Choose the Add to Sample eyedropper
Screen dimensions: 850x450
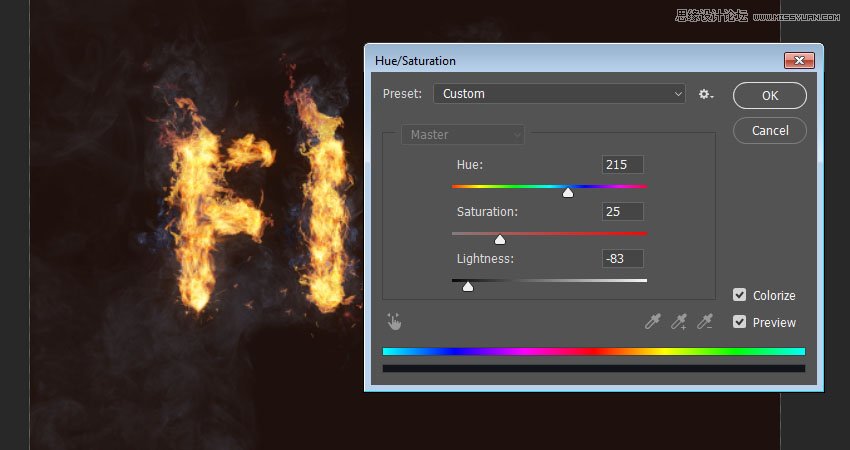(x=679, y=321)
